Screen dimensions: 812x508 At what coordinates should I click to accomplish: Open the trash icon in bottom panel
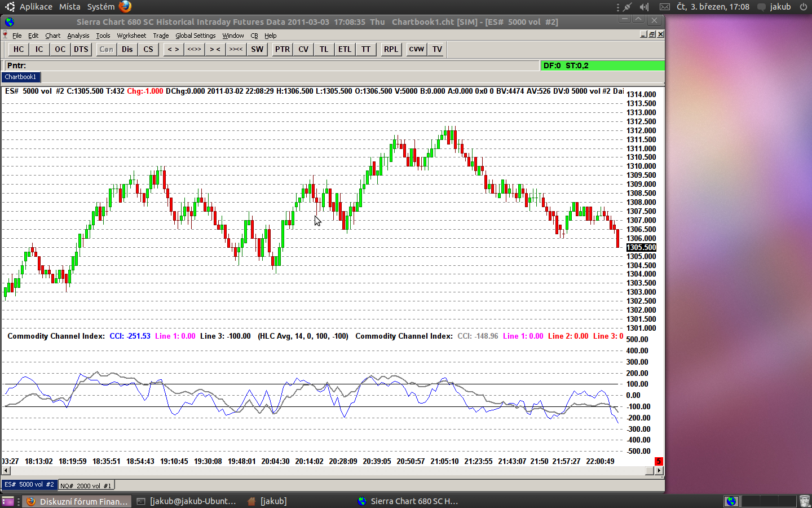(x=805, y=501)
